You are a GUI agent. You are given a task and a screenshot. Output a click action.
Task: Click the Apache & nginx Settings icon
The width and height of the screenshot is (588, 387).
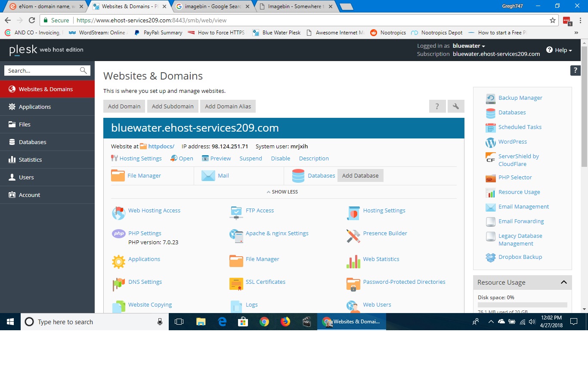click(236, 236)
